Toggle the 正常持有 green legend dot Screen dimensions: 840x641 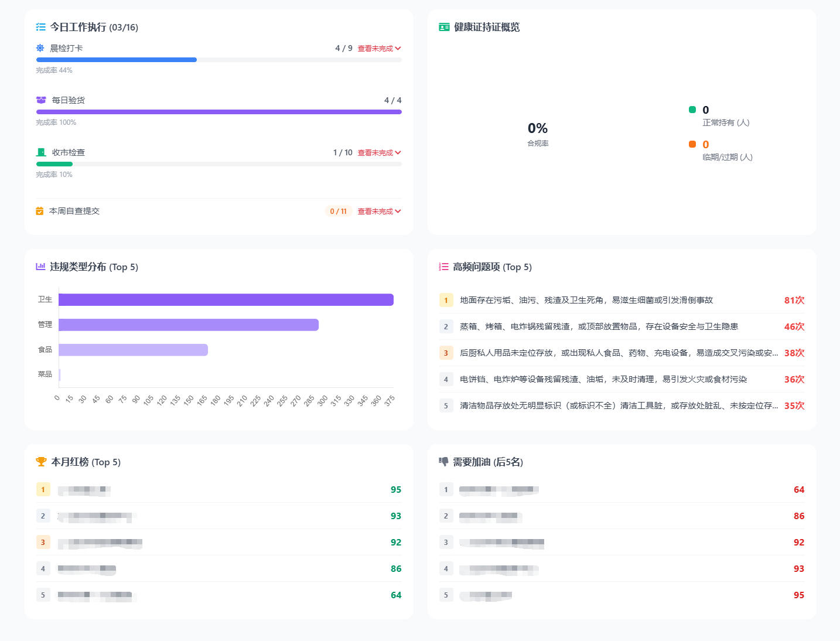[x=692, y=110]
